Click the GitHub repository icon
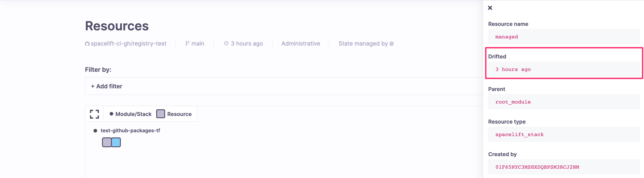 pyautogui.click(x=87, y=43)
